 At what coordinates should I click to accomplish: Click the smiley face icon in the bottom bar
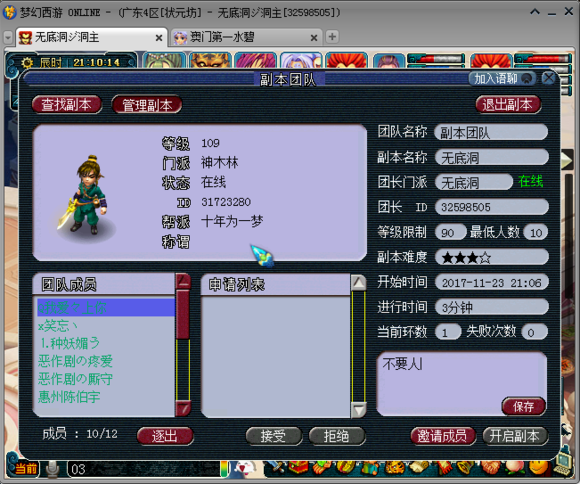tap(539, 467)
